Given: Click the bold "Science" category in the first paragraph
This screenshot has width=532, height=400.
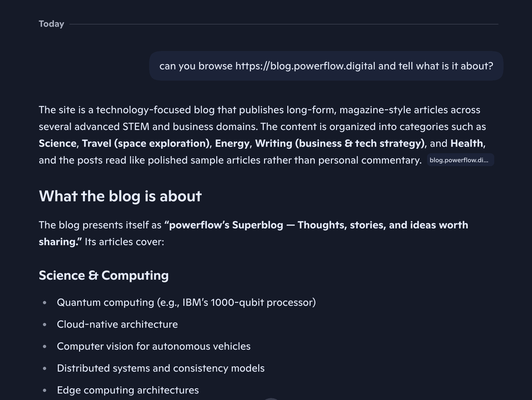Looking at the screenshot, I should click(x=57, y=143).
